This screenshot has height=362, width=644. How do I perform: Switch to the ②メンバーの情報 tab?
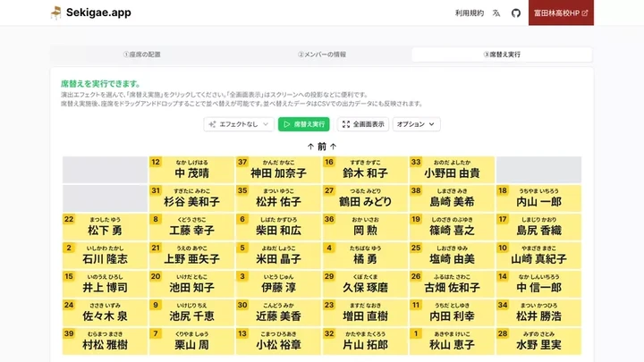[322, 55]
